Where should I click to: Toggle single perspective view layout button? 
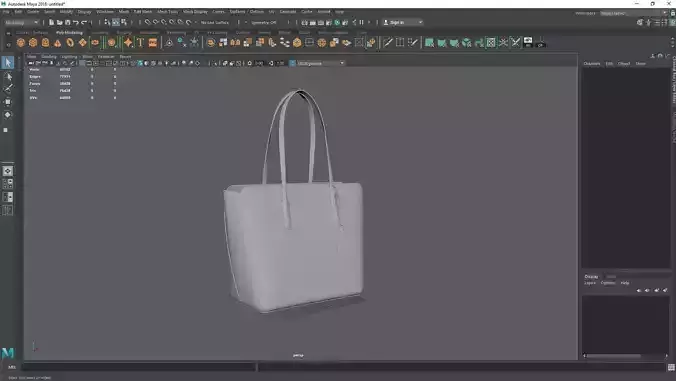tap(8, 171)
